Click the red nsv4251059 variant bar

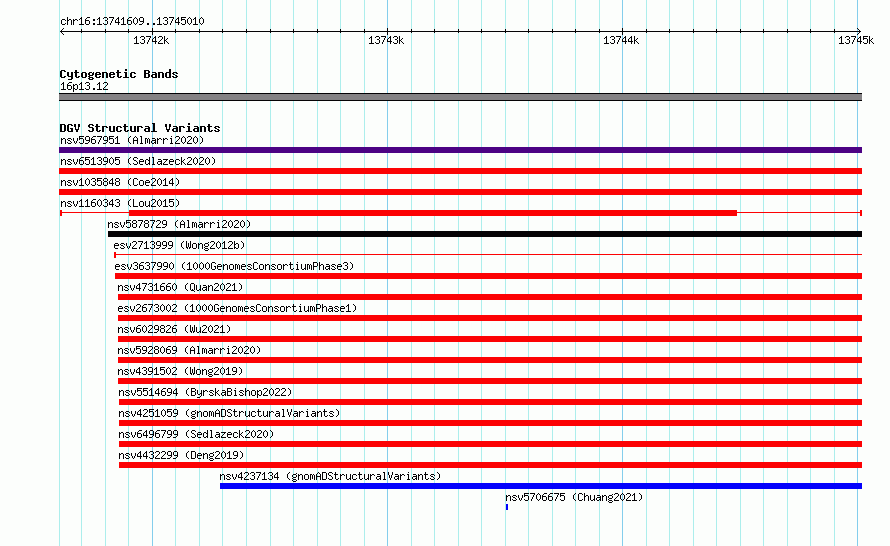coord(490,423)
